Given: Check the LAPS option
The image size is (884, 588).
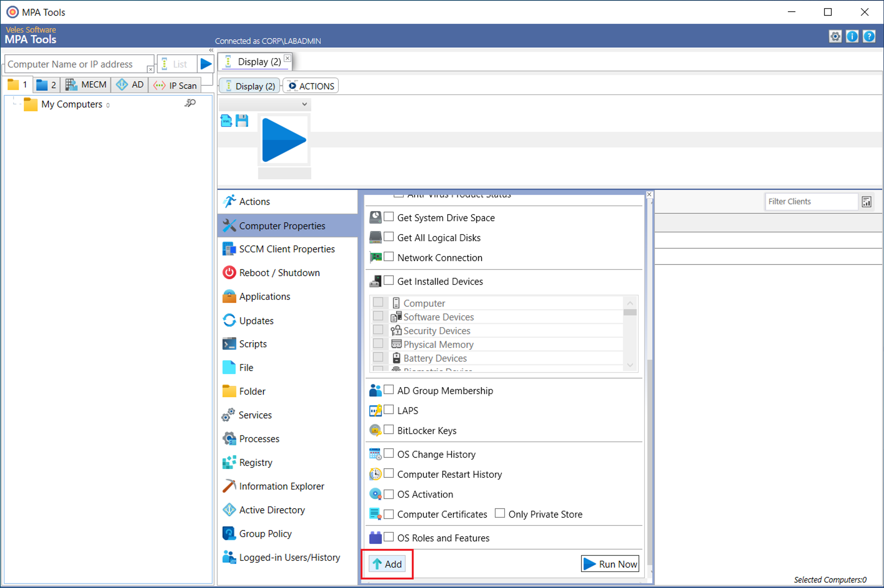Looking at the screenshot, I should [389, 409].
